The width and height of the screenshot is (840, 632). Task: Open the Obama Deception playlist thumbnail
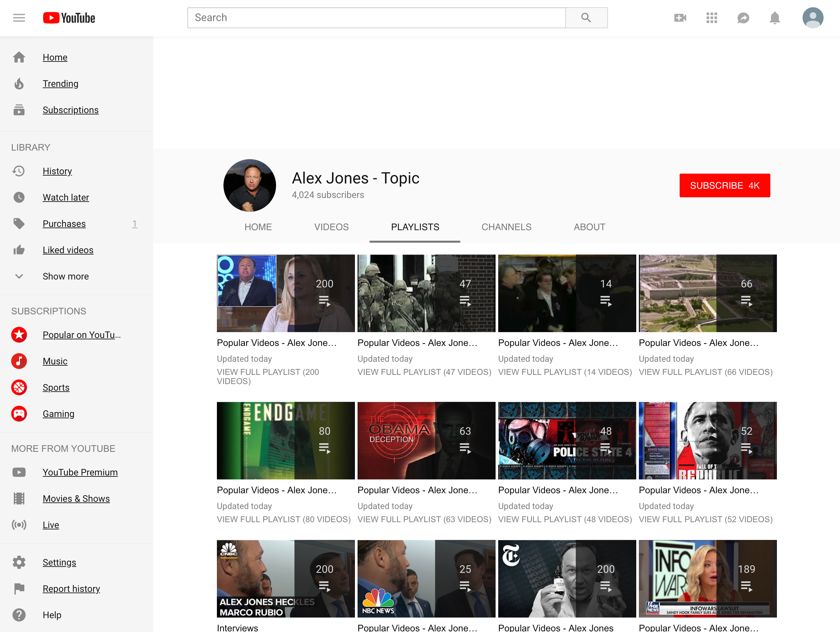[426, 441]
